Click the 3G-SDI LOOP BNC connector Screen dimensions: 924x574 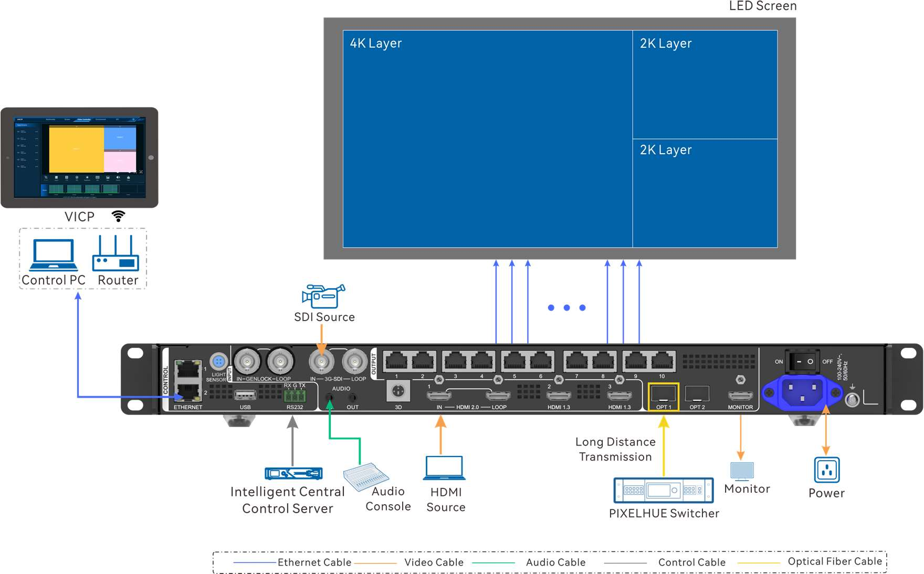pos(355,362)
